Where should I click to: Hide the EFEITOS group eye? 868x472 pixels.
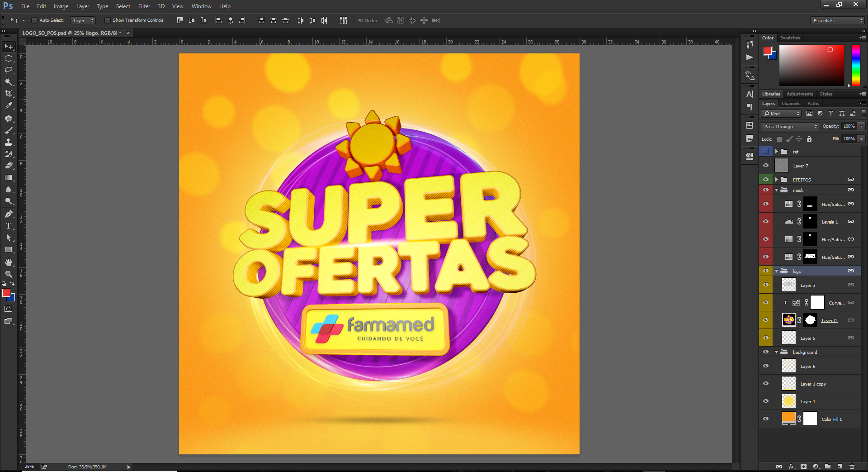click(x=766, y=180)
